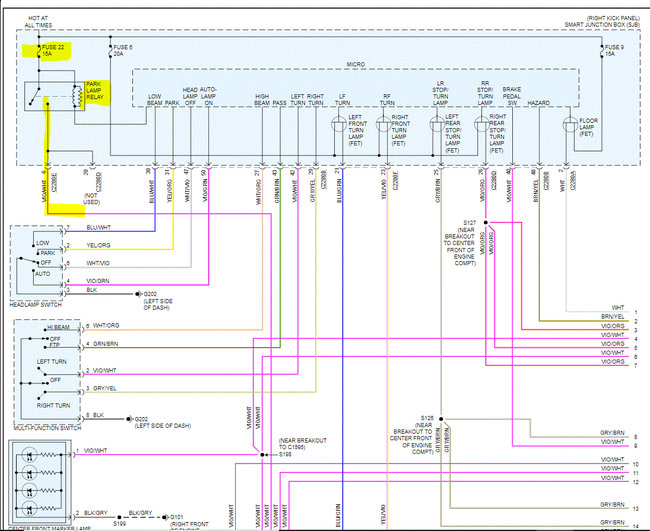The width and height of the screenshot is (650, 531).
Task: Click the 'VIO/GRN' wire label at headlamp switch
Action: coord(98,281)
